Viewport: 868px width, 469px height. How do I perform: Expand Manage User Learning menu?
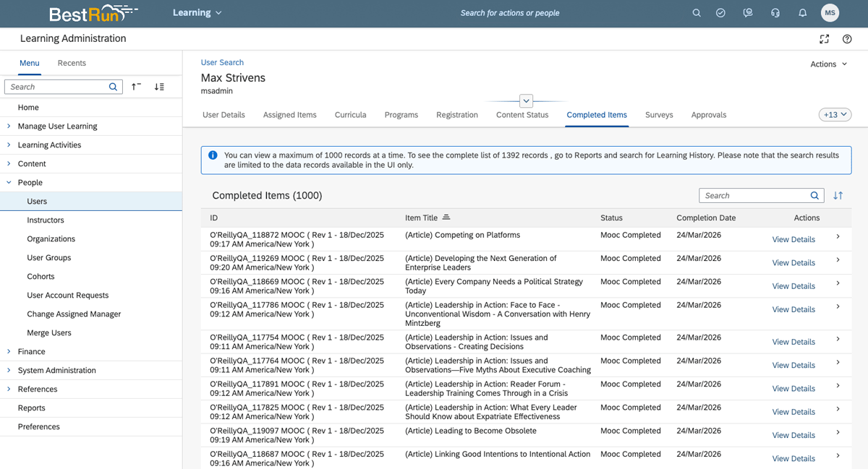click(9, 126)
